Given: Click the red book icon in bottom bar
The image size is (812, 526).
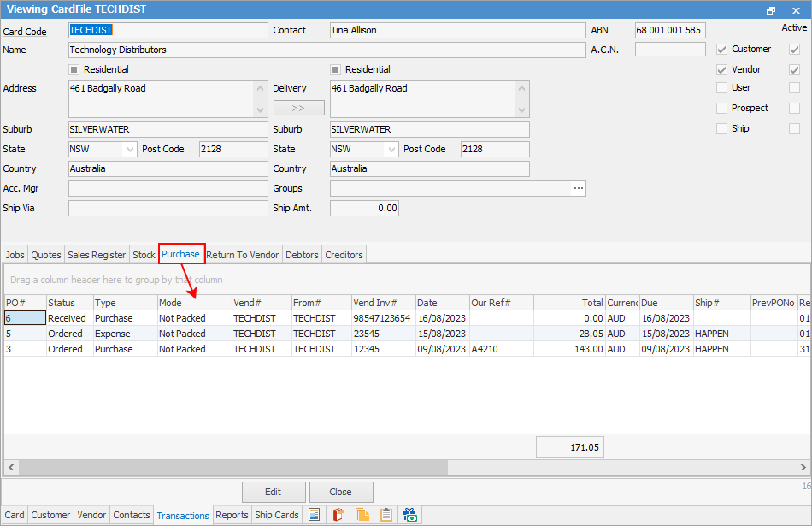Looking at the screenshot, I should tap(338, 515).
